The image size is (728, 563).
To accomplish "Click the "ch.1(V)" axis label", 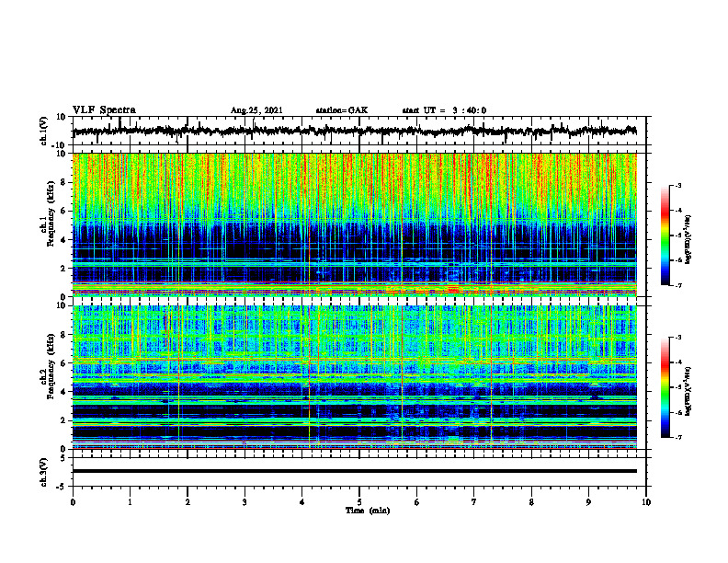I will click(44, 131).
